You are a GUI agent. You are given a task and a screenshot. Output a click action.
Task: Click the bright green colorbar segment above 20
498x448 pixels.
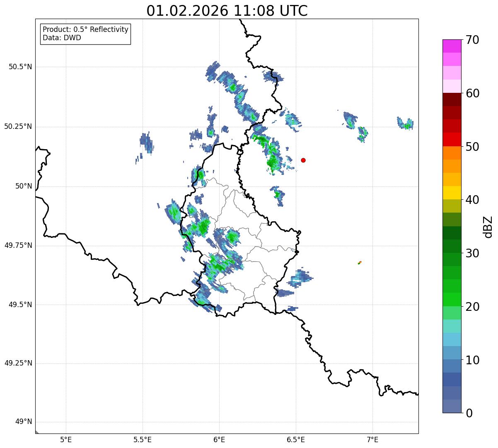coord(452,299)
